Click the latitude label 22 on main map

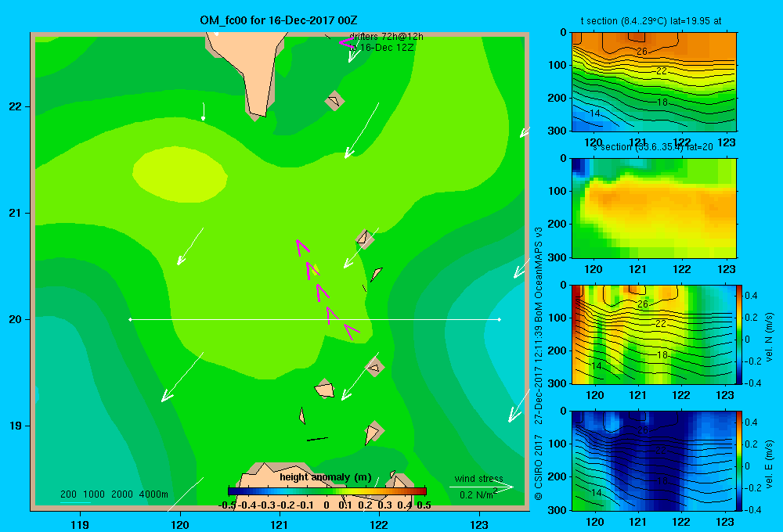(x=16, y=106)
